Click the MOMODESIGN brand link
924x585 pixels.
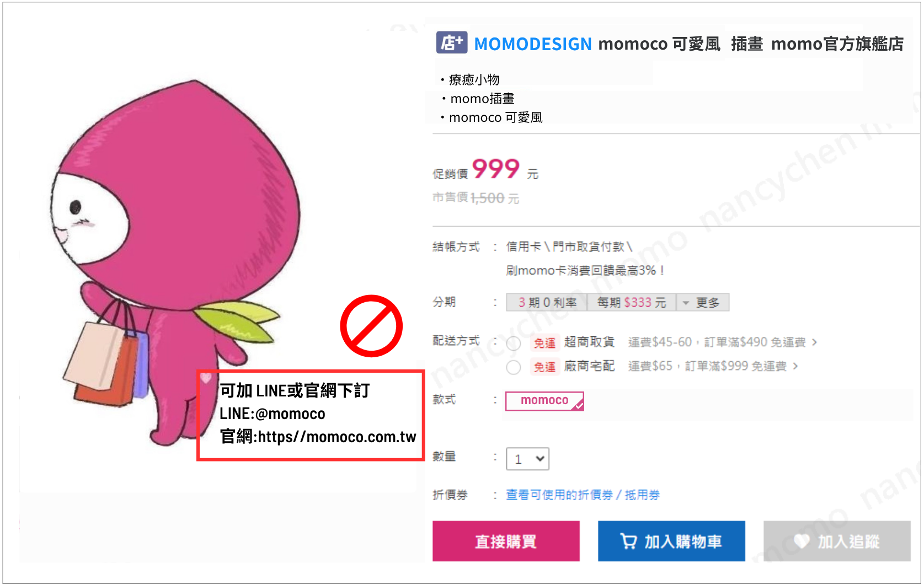pos(533,44)
